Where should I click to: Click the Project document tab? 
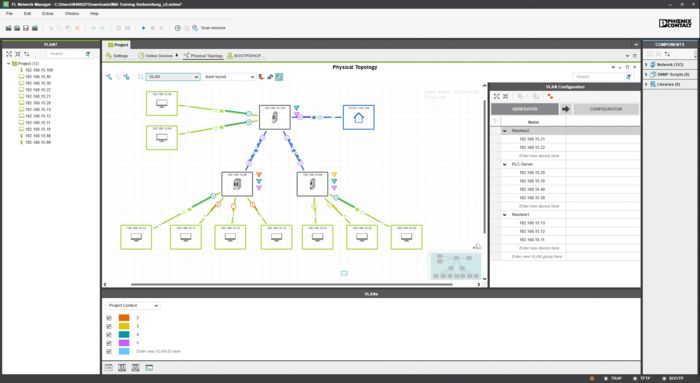pyautogui.click(x=118, y=45)
